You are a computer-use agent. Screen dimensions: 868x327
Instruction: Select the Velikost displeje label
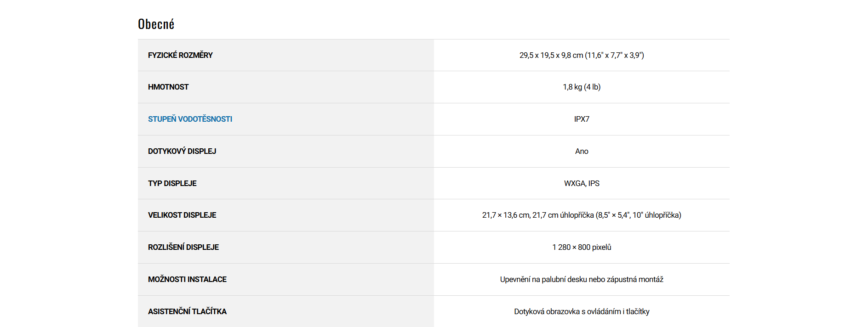(x=182, y=215)
